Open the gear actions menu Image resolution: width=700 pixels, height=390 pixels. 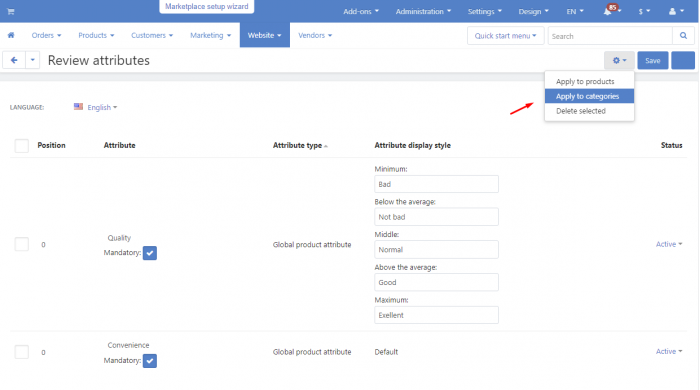pyautogui.click(x=619, y=60)
